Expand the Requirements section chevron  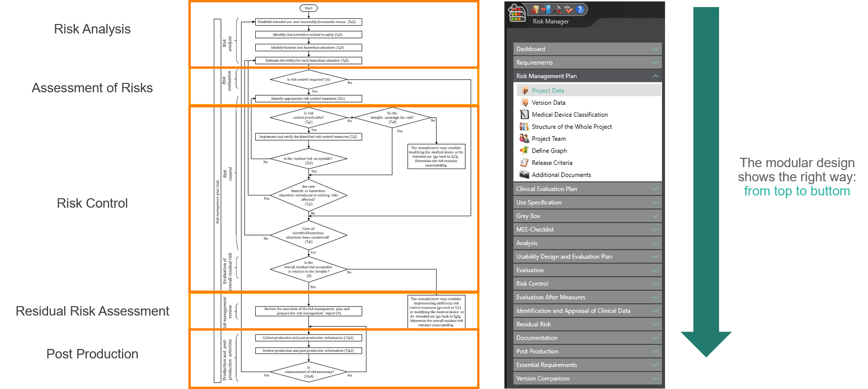tap(655, 63)
